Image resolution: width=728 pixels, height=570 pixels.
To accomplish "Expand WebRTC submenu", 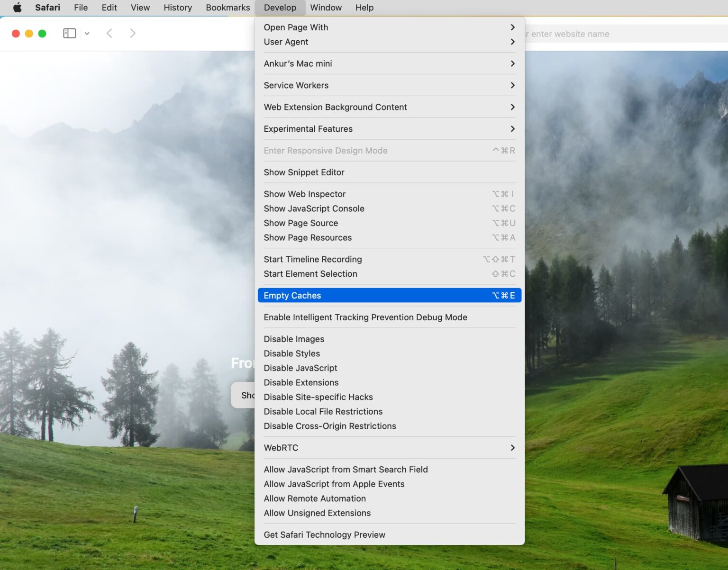I will [x=390, y=448].
